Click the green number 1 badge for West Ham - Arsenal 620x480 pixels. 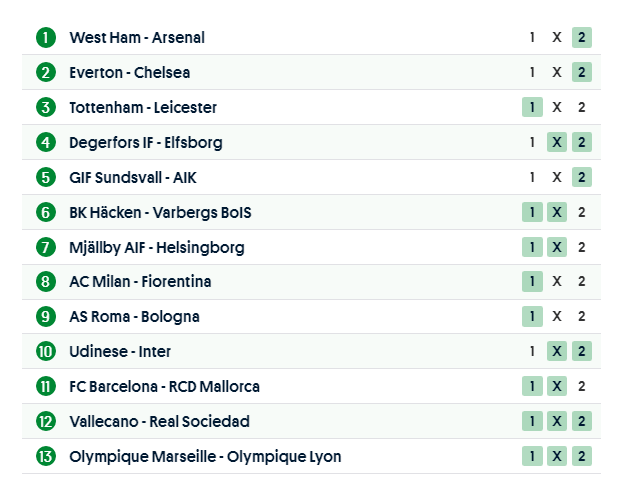pyautogui.click(x=46, y=38)
